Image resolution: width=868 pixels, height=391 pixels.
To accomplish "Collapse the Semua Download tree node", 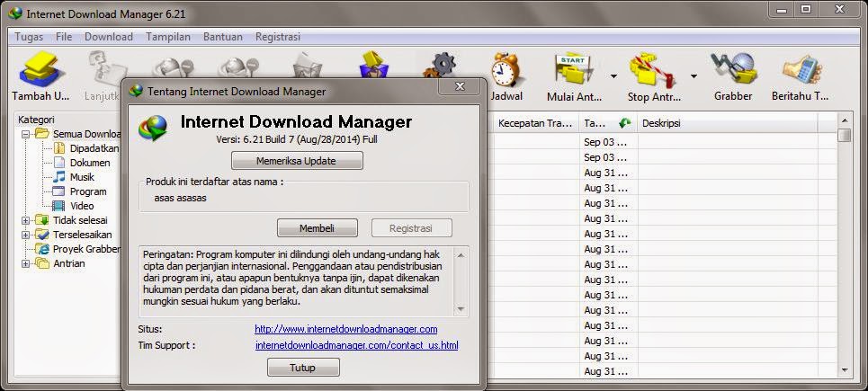I will pyautogui.click(x=25, y=135).
